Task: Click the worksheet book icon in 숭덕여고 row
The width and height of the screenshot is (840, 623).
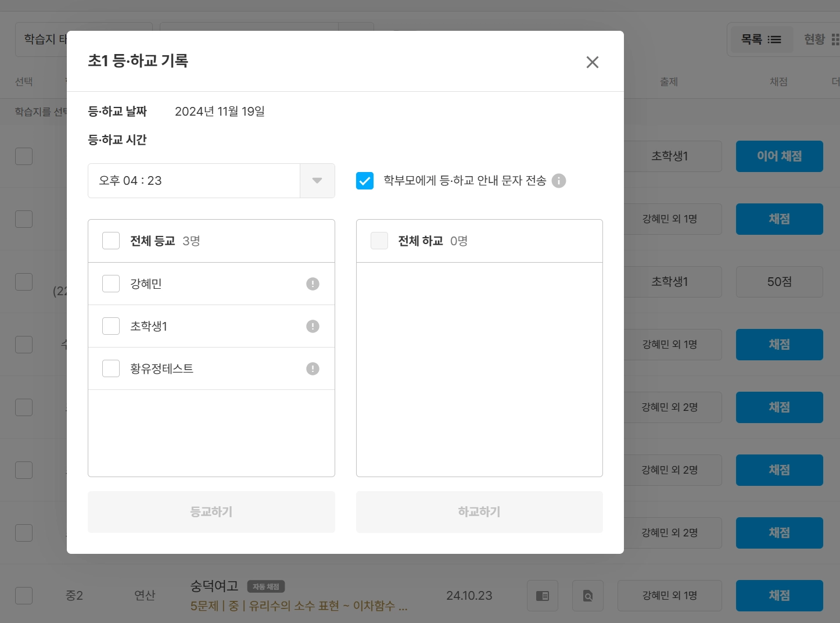Action: tap(543, 596)
